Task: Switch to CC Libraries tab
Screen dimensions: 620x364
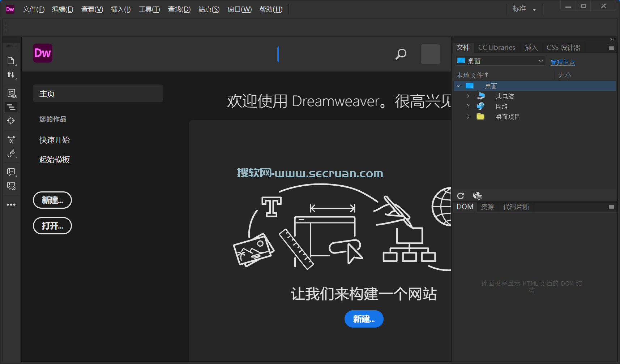Action: tap(497, 48)
